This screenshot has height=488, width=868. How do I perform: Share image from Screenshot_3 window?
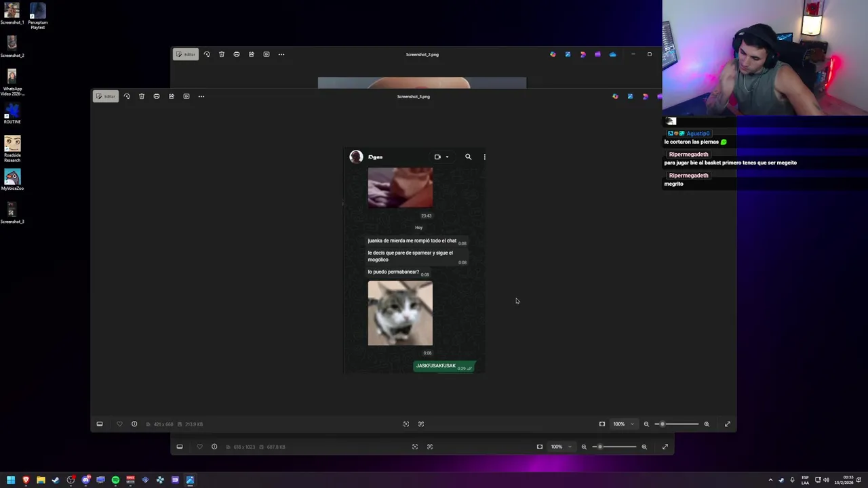click(x=172, y=96)
